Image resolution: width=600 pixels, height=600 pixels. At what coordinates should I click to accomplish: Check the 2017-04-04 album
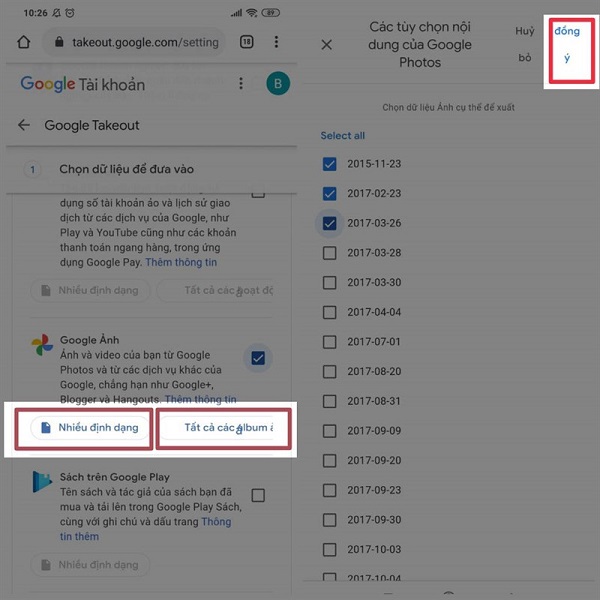pos(329,312)
